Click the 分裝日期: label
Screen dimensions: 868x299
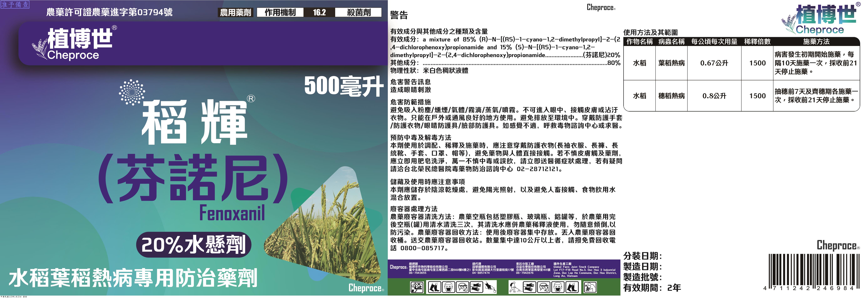pyautogui.click(x=643, y=256)
